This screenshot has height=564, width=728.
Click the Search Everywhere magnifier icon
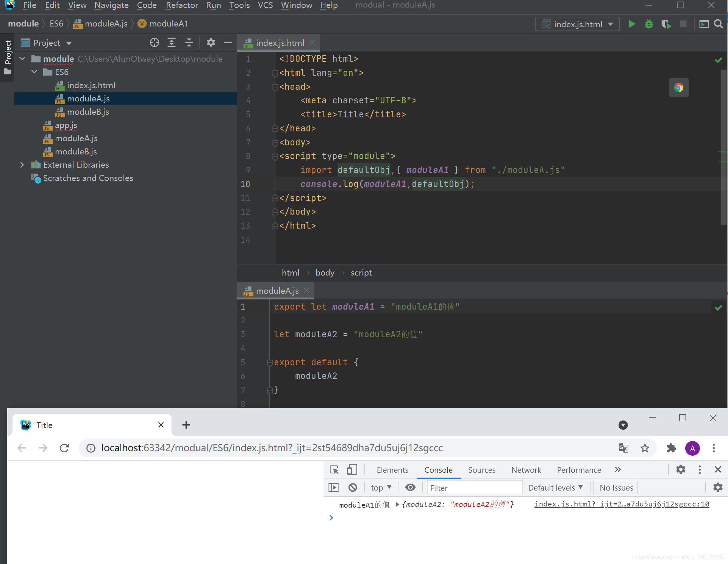pos(718,24)
